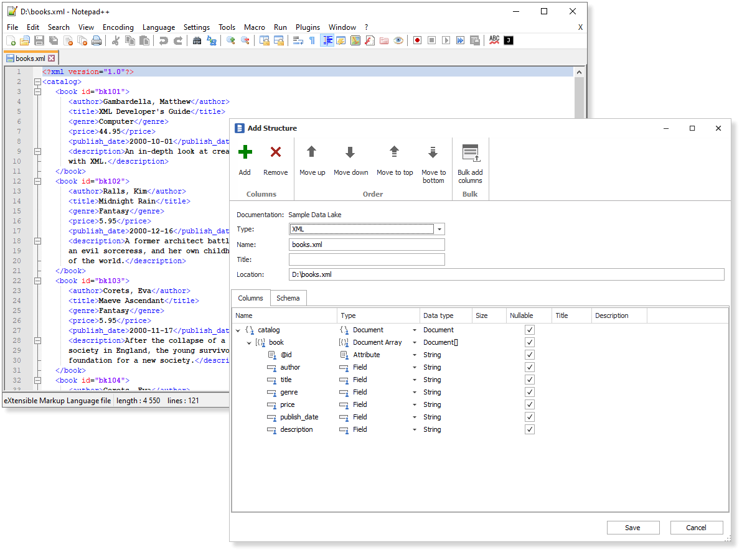Click the green Add column icon
The width and height of the screenshot is (747, 560).
coord(245,152)
